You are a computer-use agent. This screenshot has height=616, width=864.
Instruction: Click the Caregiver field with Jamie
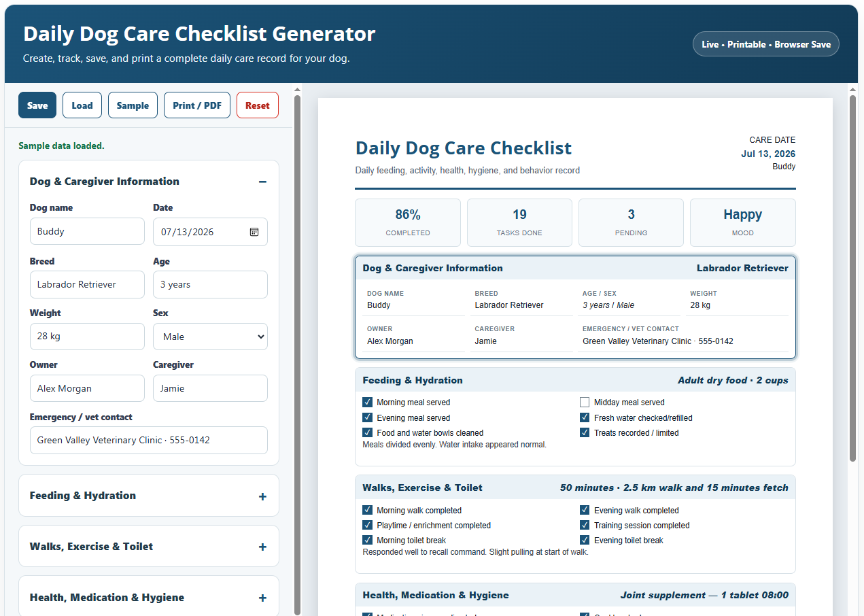(x=210, y=388)
